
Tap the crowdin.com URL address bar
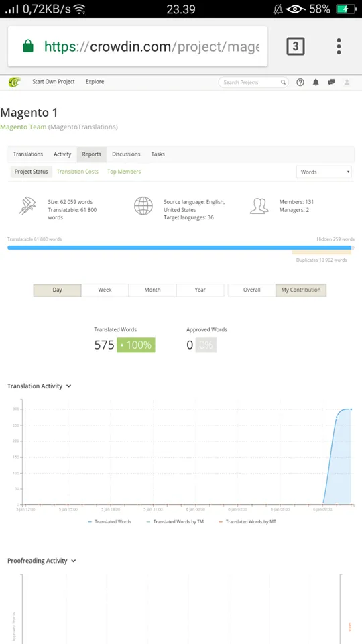tap(138, 46)
